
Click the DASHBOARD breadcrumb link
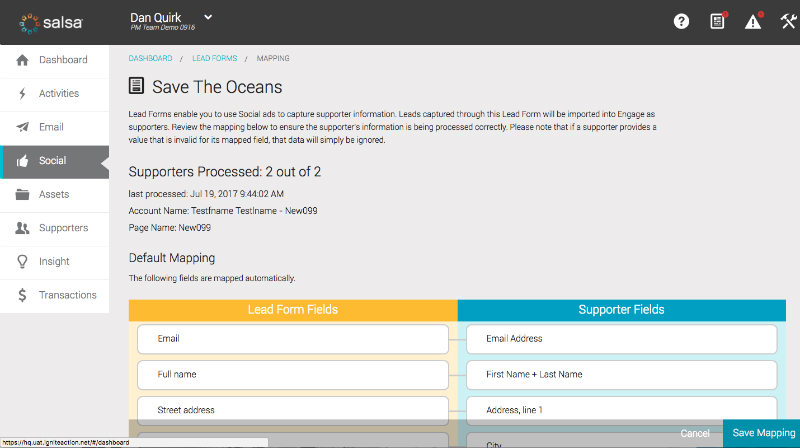point(150,59)
